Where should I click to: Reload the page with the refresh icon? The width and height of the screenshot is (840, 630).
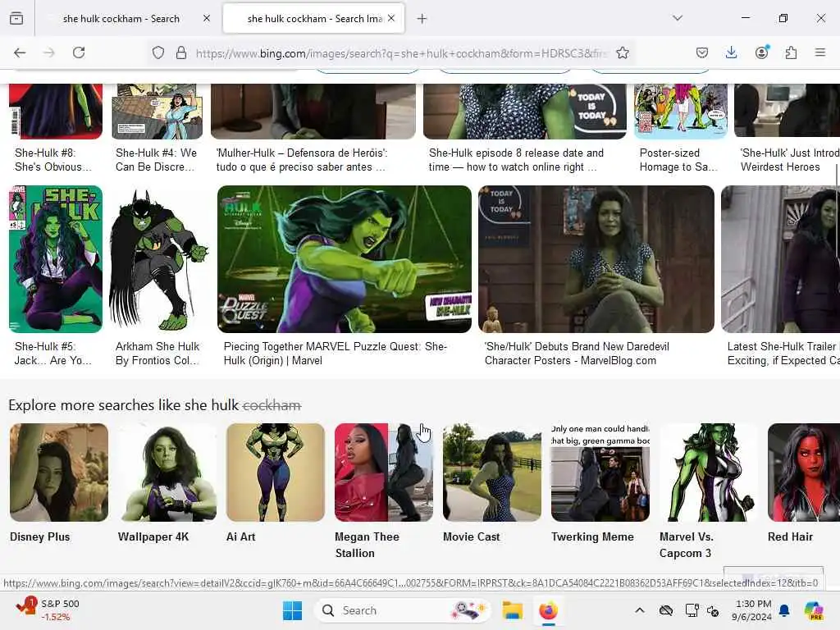[79, 52]
